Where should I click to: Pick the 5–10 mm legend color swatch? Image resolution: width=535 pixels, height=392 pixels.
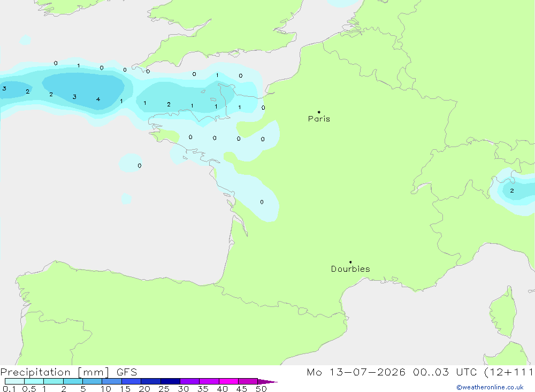pyautogui.click(x=93, y=381)
